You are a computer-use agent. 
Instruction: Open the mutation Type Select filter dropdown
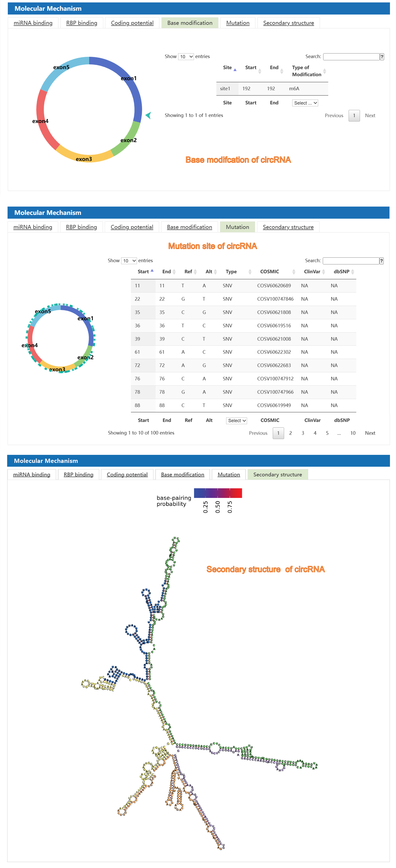(x=236, y=421)
